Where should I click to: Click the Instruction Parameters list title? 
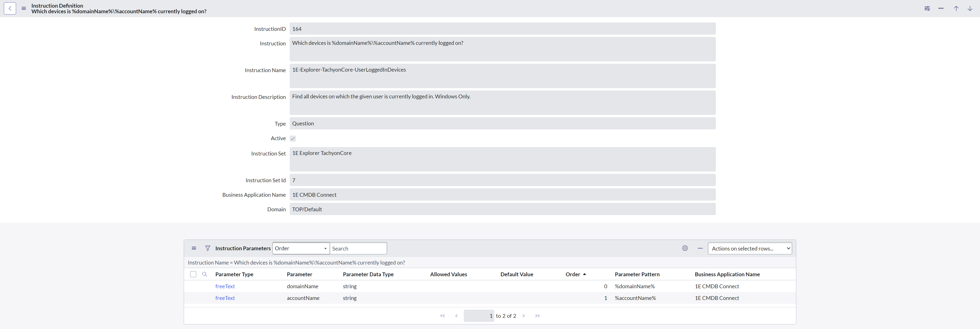(243, 248)
